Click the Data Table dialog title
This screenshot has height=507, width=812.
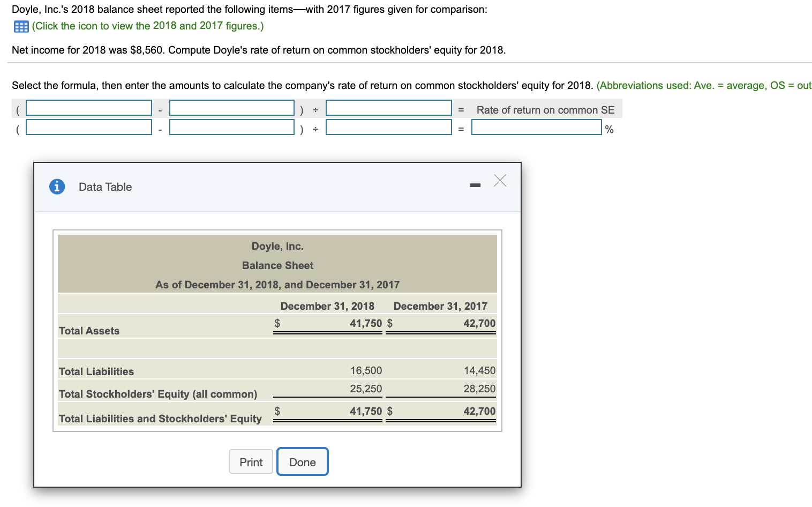tap(105, 187)
